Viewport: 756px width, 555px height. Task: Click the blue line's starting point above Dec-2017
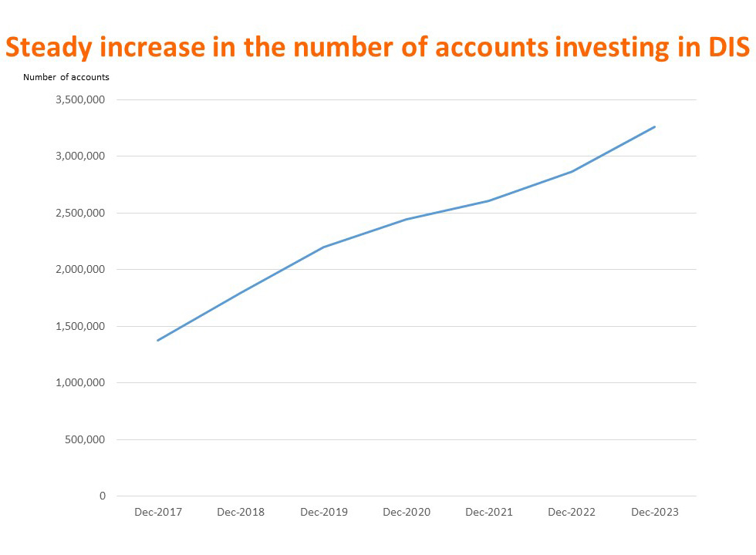click(158, 340)
